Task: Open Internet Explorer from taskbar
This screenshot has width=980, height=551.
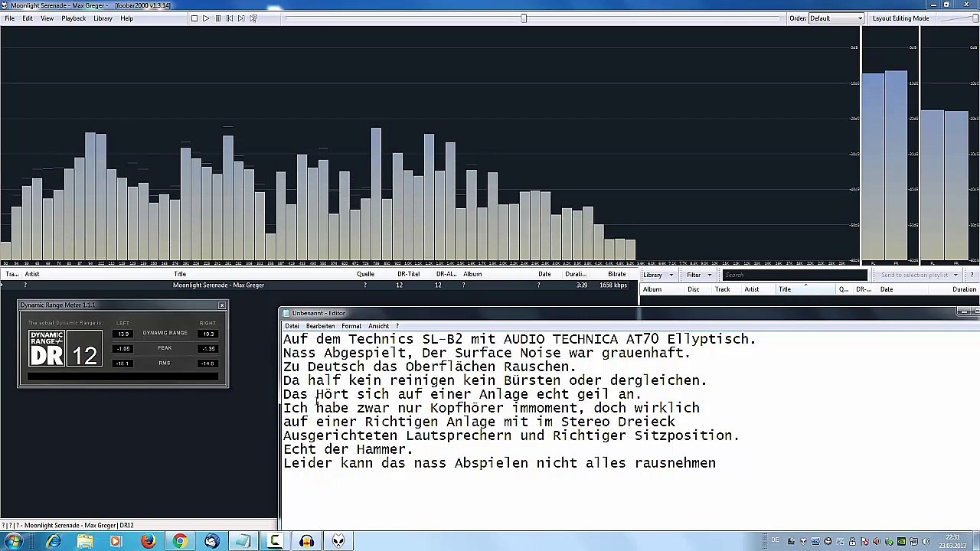Action: tap(53, 542)
